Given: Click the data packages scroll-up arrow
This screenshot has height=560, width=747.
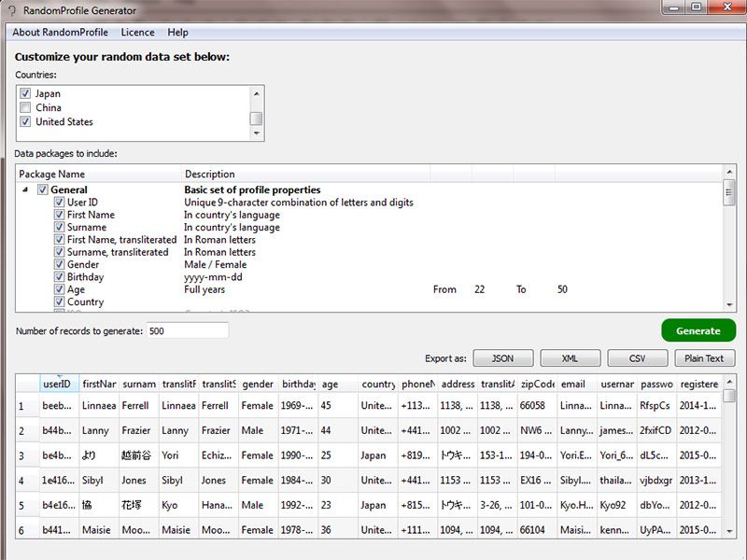Looking at the screenshot, I should tap(729, 173).
